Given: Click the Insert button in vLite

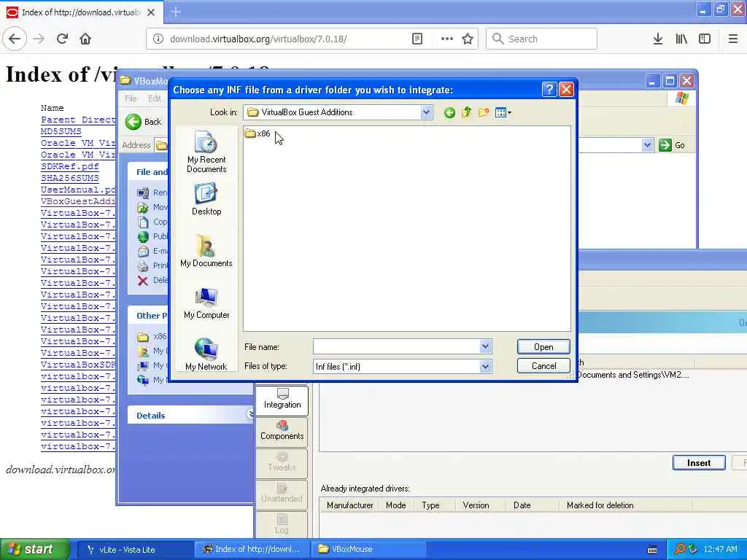Looking at the screenshot, I should tap(699, 462).
